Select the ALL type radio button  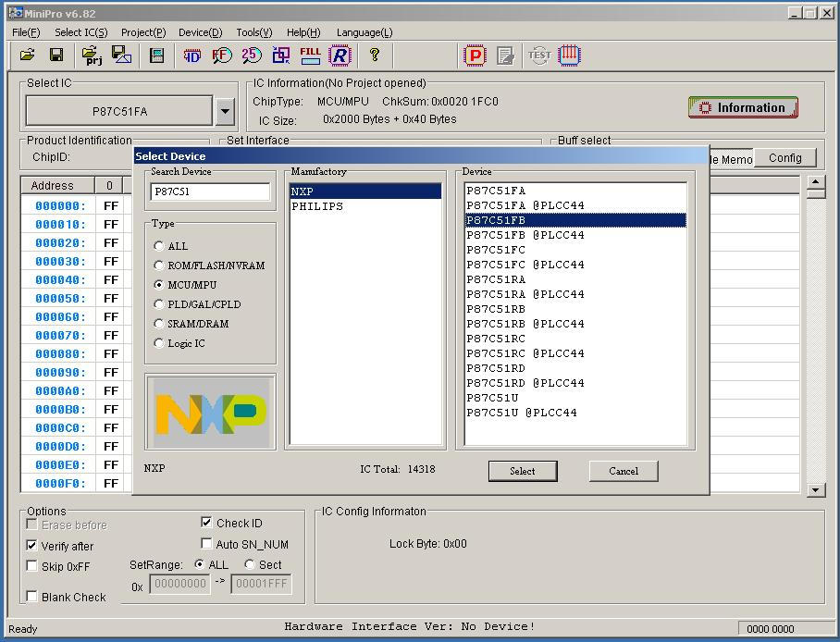click(158, 246)
